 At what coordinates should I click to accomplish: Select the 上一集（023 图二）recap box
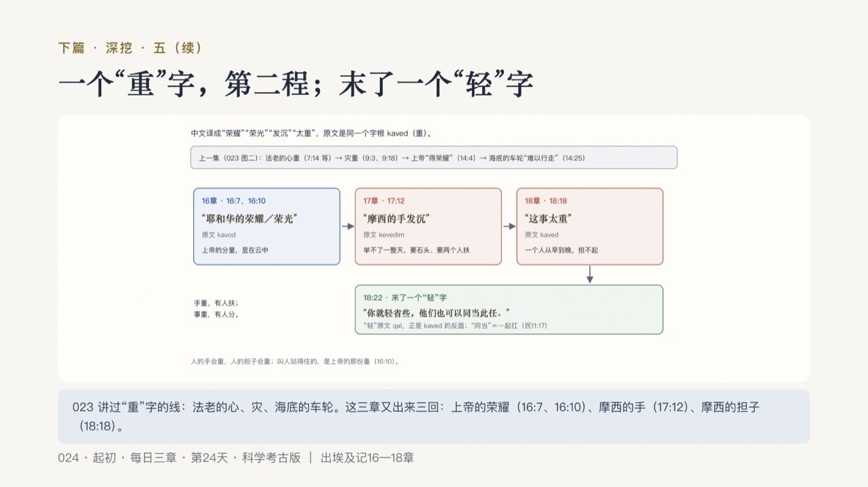pyautogui.click(x=434, y=157)
